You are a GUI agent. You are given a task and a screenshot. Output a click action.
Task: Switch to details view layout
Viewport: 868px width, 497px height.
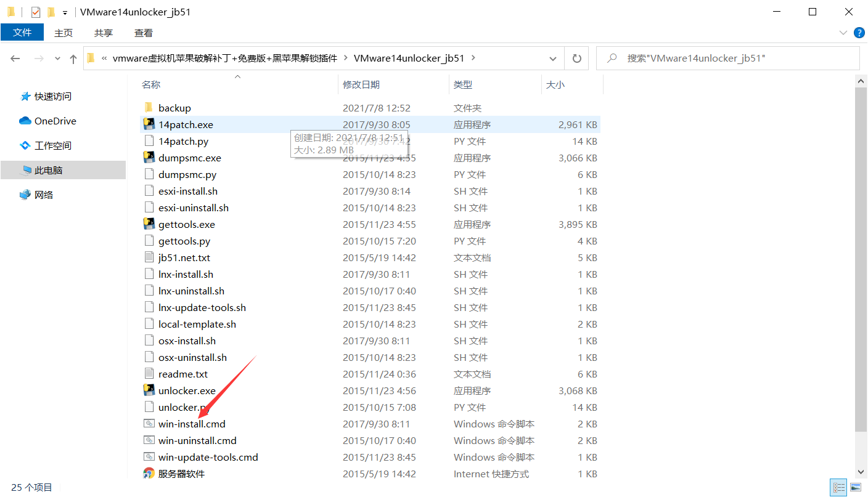click(x=838, y=488)
